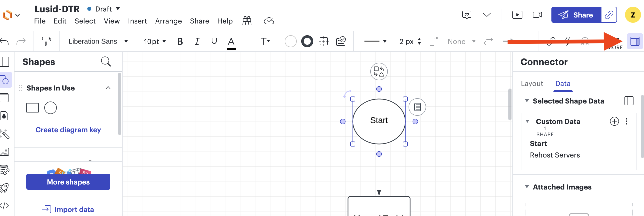Image resolution: width=644 pixels, height=216 pixels.
Task: Open the Select menu
Action: tap(85, 21)
